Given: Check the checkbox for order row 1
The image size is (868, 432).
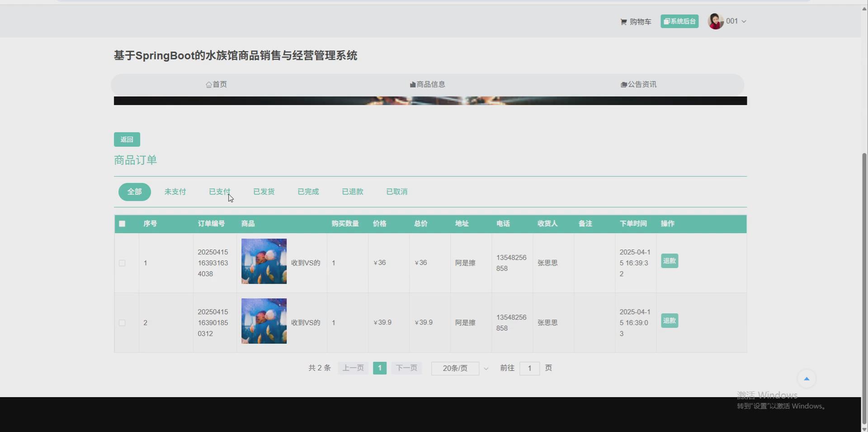Looking at the screenshot, I should point(122,263).
